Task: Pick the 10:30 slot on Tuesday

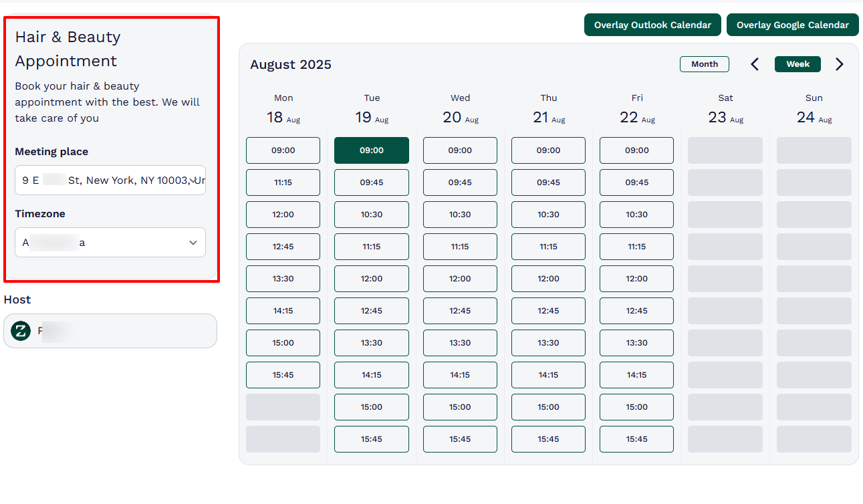Action: 372,215
